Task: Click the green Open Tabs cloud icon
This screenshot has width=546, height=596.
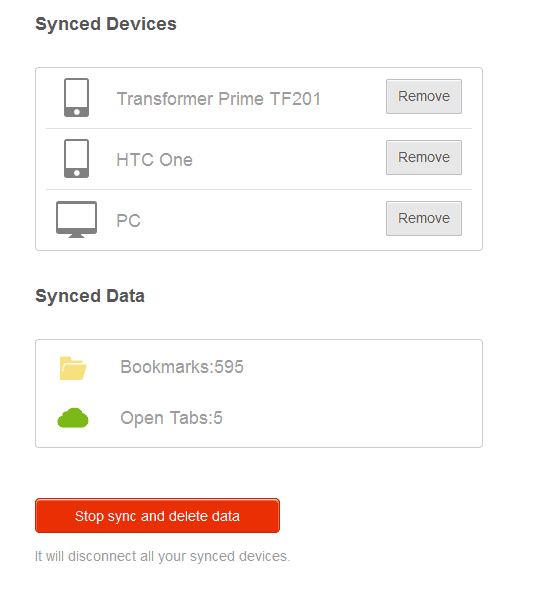Action: tap(73, 418)
